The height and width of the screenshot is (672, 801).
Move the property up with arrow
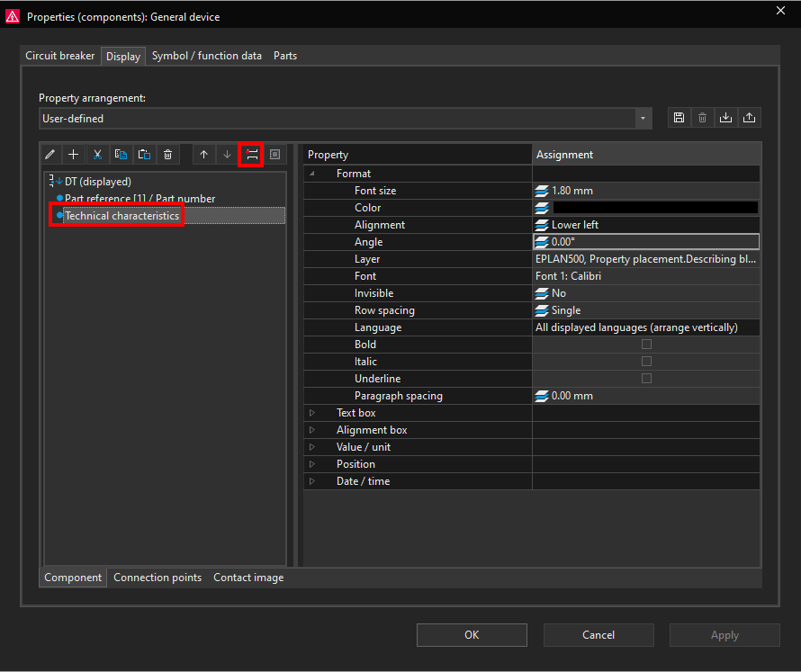204,155
